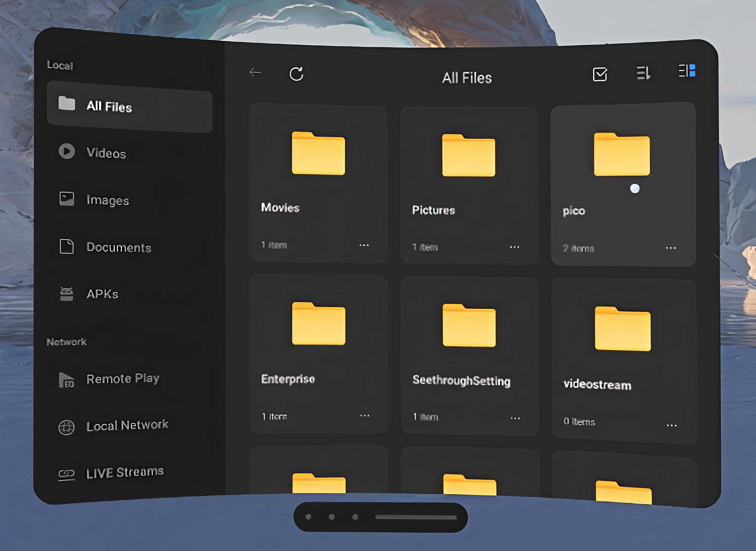The image size is (756, 551).
Task: Enable multi-select mode with the checkbox icon
Action: (x=600, y=74)
